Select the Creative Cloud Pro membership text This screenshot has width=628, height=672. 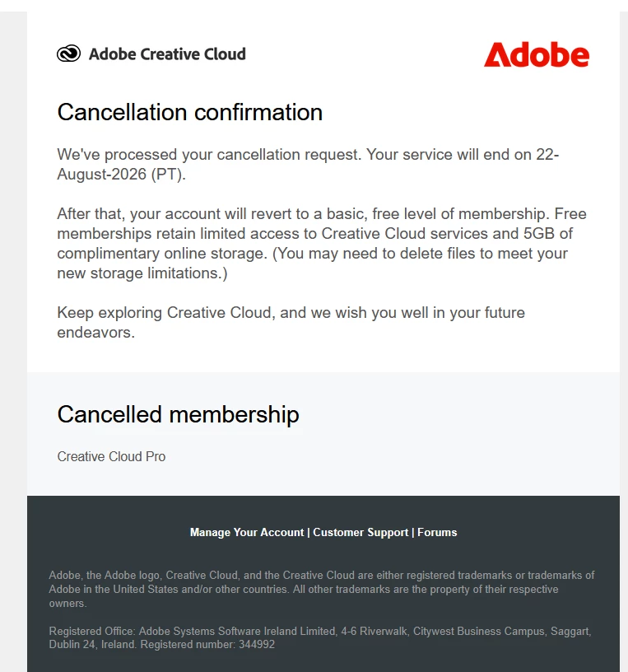click(111, 456)
